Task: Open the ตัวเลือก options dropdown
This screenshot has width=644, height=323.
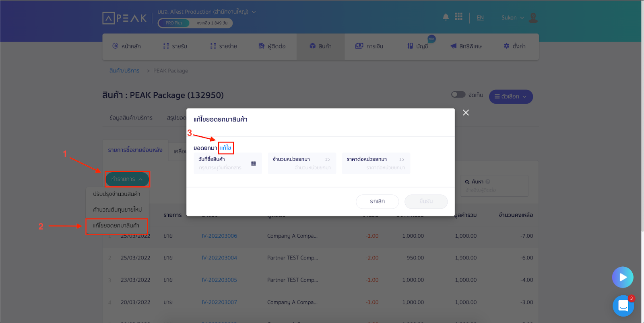Action: coord(511,97)
